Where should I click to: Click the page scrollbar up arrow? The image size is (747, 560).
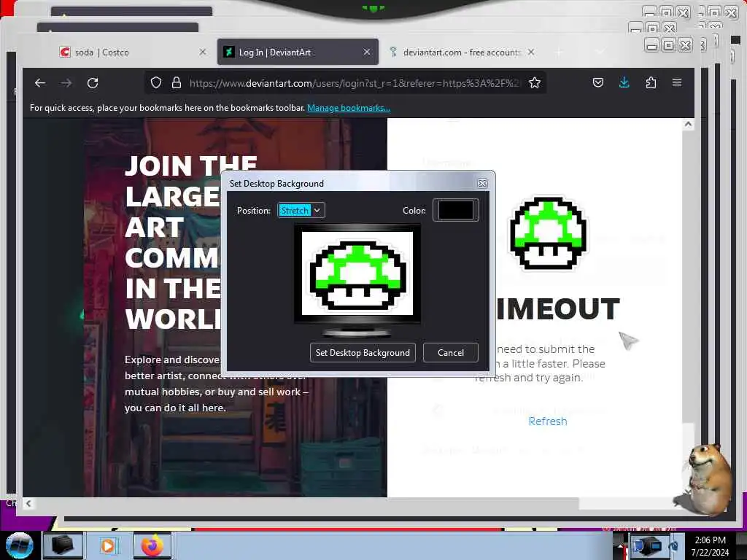[x=688, y=124]
